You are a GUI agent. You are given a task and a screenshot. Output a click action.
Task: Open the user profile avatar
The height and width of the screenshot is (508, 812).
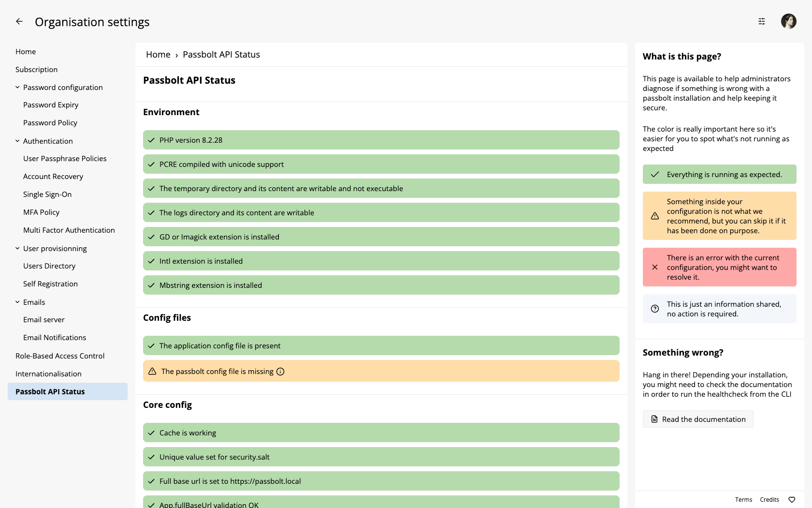click(x=789, y=21)
